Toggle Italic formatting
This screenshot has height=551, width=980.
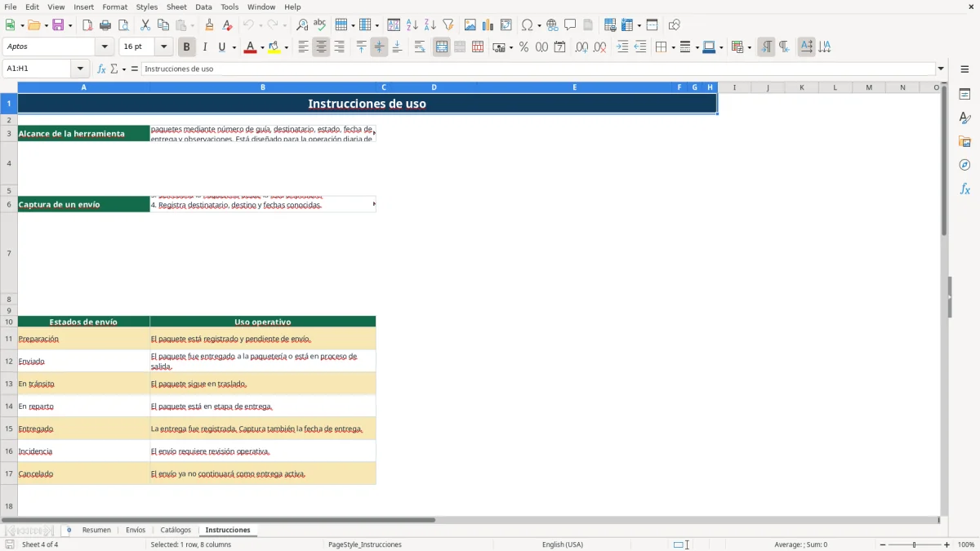[x=205, y=47]
